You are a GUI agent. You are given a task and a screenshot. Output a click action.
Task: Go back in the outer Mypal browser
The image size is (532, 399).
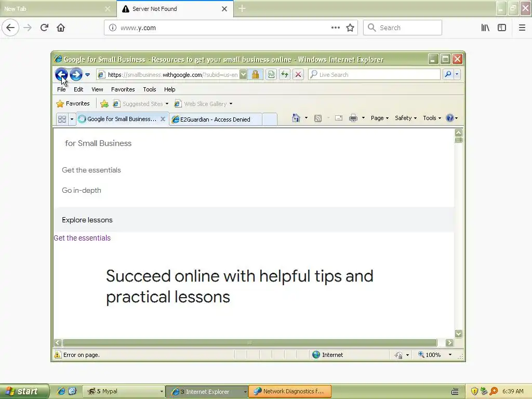tap(10, 28)
